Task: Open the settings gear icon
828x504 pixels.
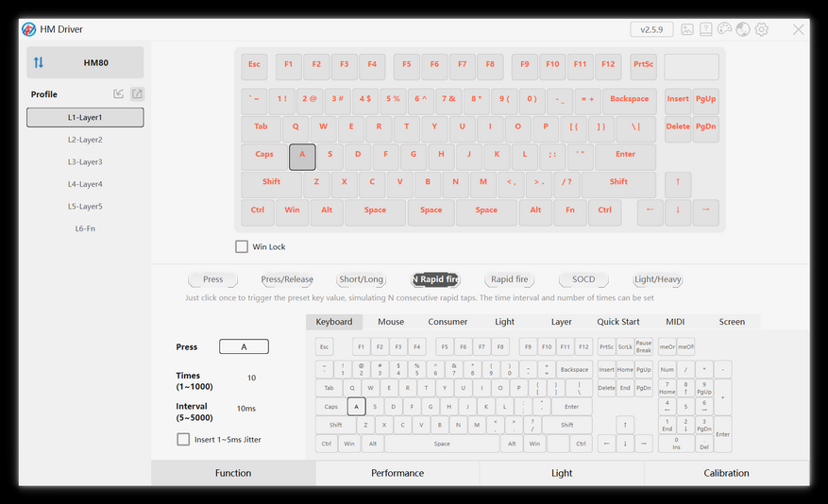Action: click(x=762, y=29)
